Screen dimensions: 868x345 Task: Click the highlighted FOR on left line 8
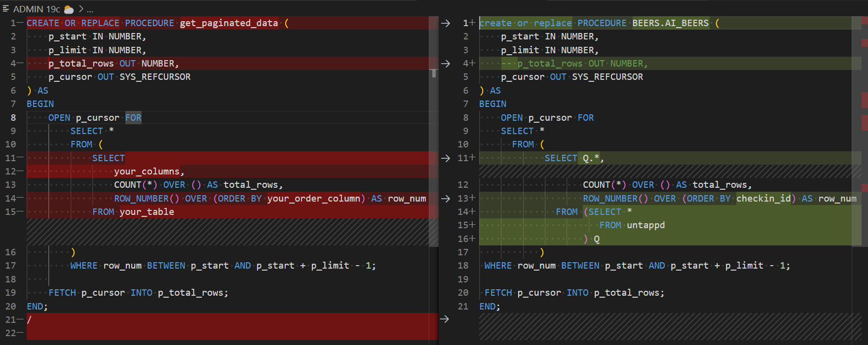click(133, 118)
